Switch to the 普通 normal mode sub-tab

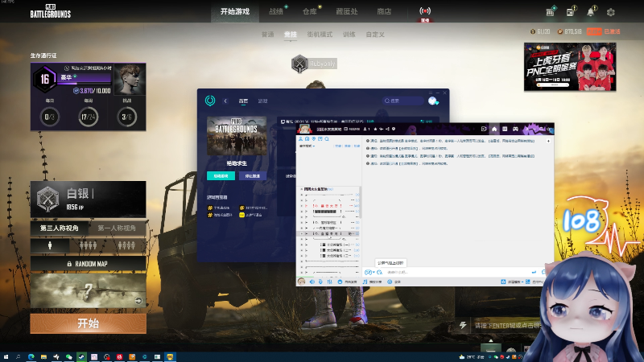click(268, 35)
